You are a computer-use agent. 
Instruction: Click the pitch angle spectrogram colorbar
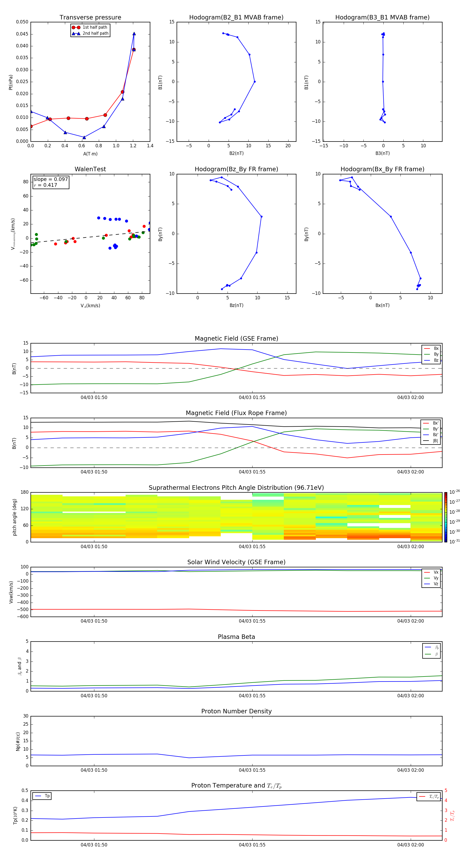coord(446,517)
